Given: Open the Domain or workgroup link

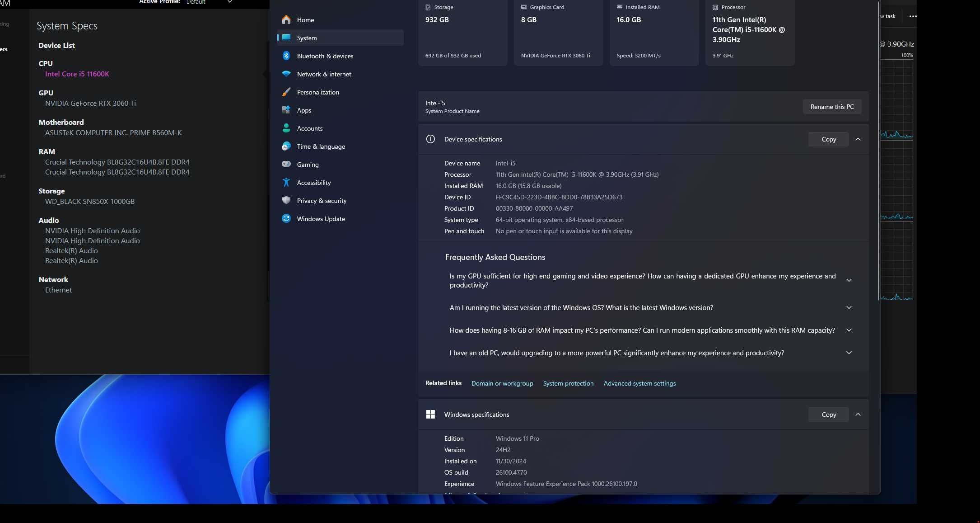Looking at the screenshot, I should (502, 383).
